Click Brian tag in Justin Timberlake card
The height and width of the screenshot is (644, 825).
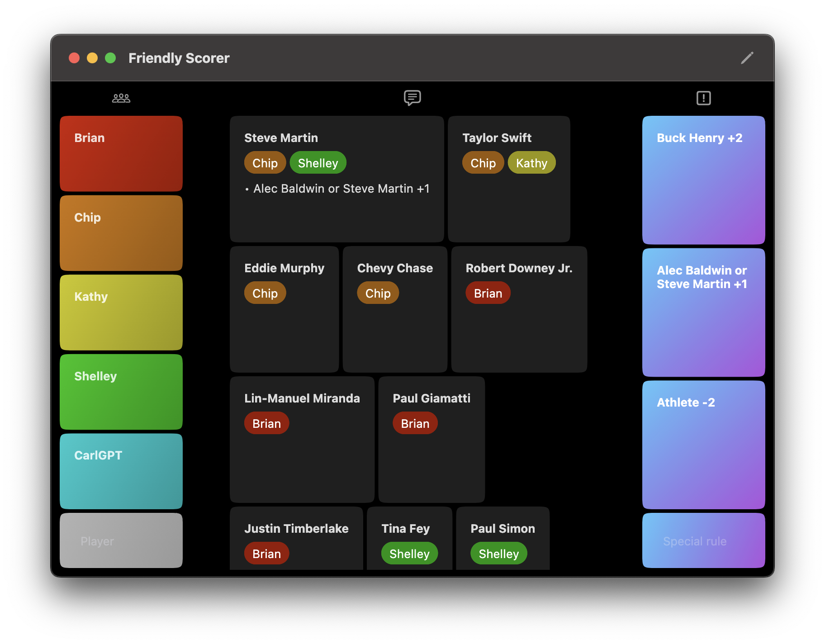[266, 554]
